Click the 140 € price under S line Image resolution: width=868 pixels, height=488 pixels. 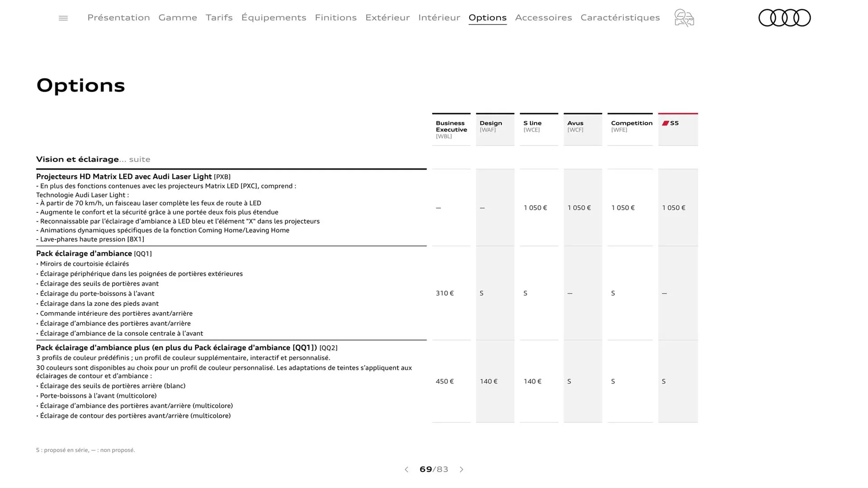click(x=533, y=381)
